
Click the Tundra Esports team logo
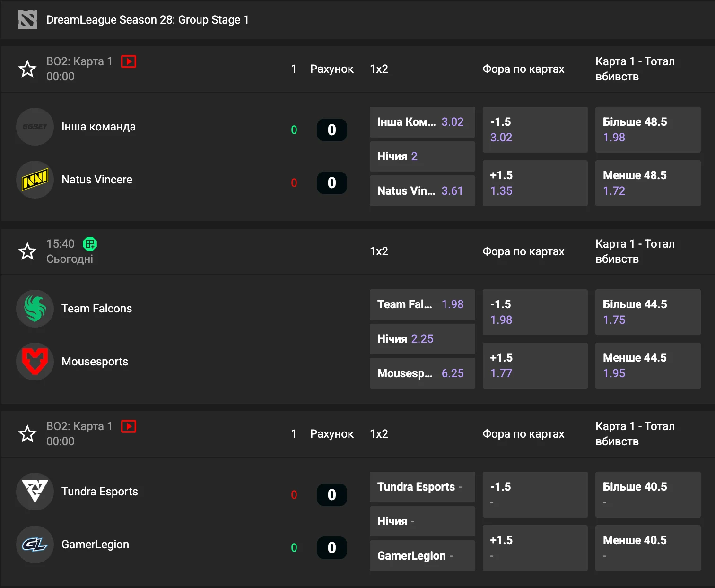point(35,492)
